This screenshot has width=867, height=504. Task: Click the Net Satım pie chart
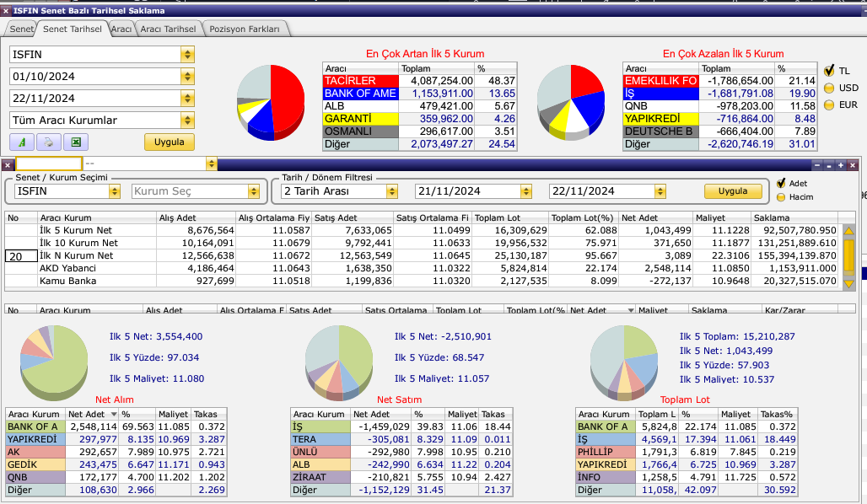[x=339, y=362]
